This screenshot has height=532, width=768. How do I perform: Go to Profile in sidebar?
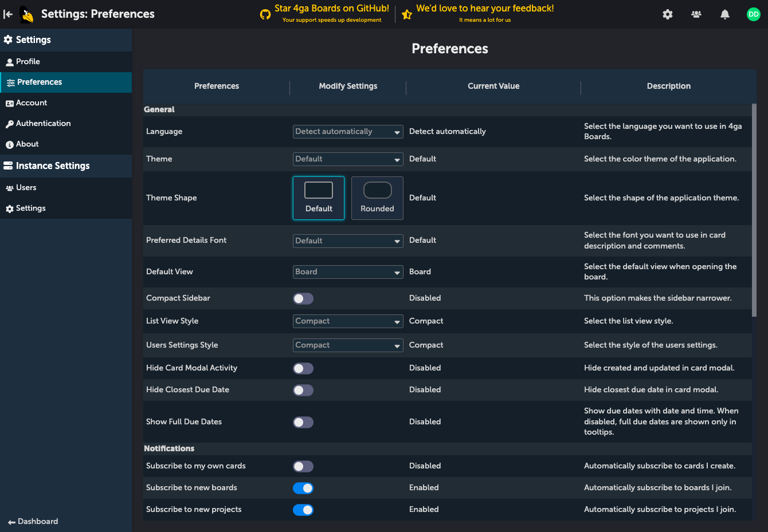coord(66,62)
